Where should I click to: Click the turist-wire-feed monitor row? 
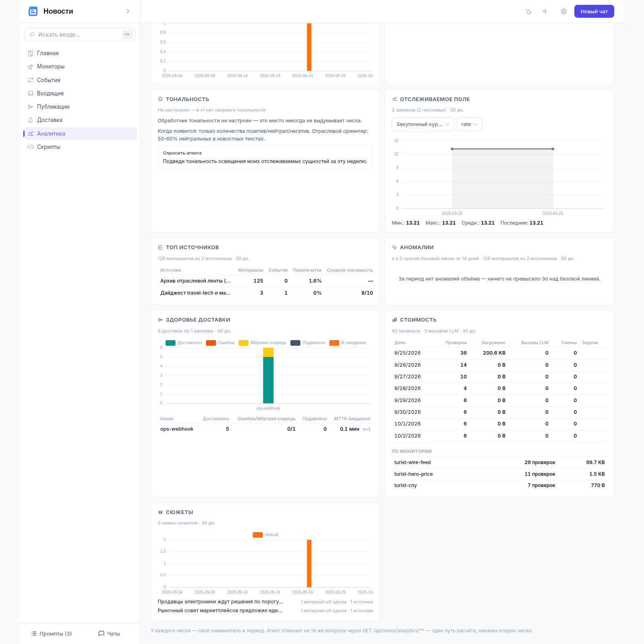(500, 462)
